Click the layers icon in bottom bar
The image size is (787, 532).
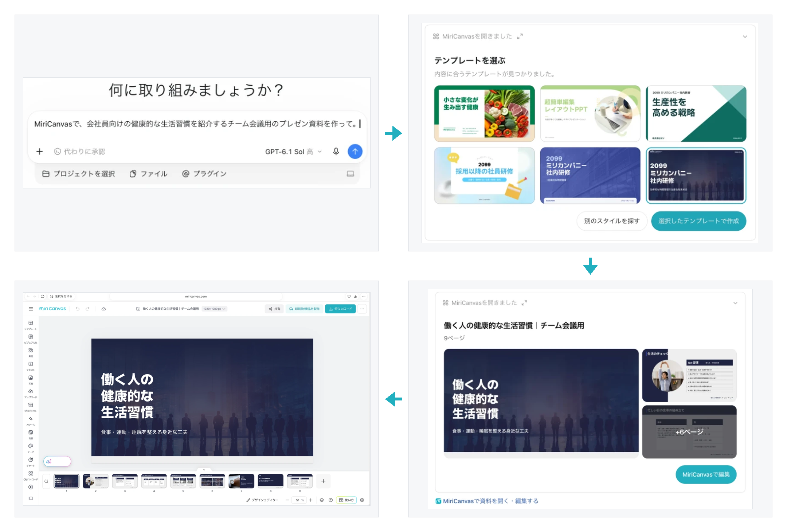coord(322,500)
